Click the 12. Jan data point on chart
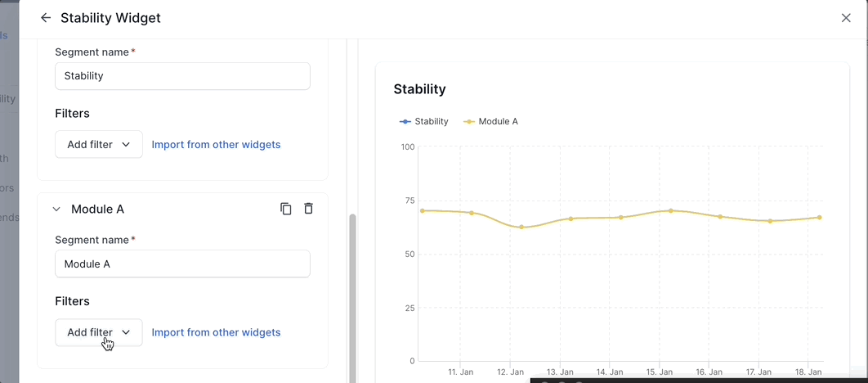Image resolution: width=868 pixels, height=383 pixels. (x=521, y=227)
